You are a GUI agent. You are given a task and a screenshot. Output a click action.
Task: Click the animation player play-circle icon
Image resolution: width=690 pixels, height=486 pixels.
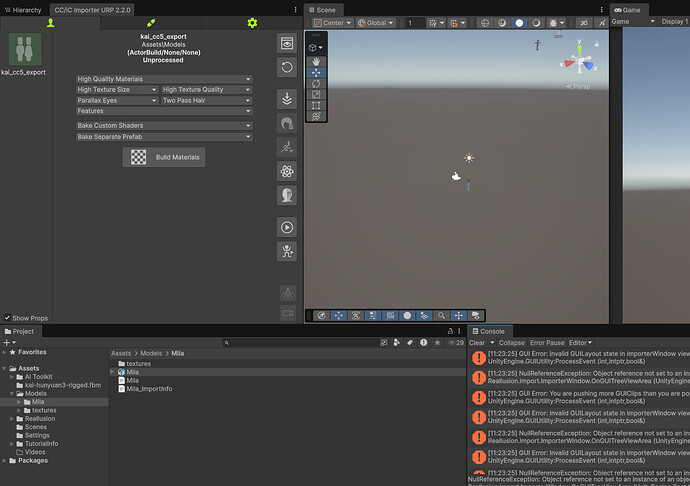[x=287, y=227]
